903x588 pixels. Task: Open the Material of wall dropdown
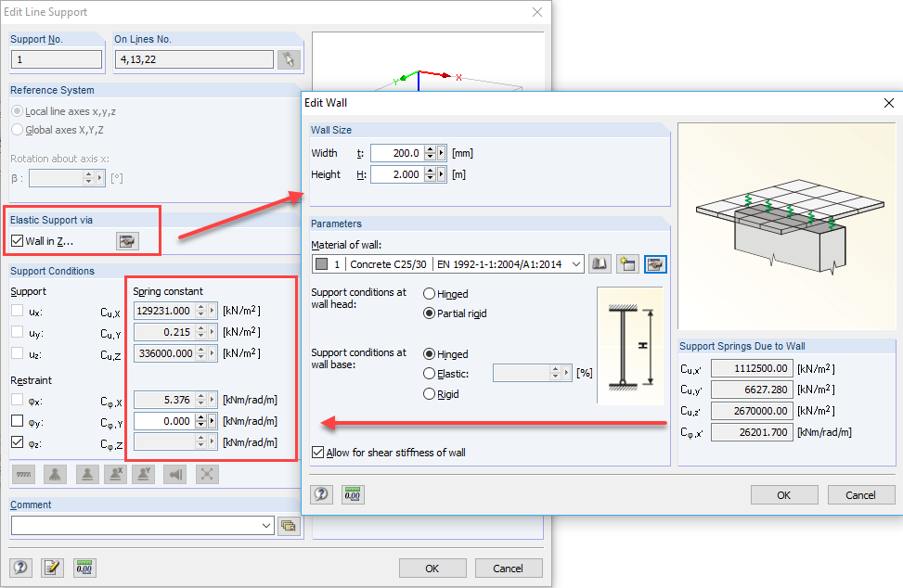click(576, 264)
